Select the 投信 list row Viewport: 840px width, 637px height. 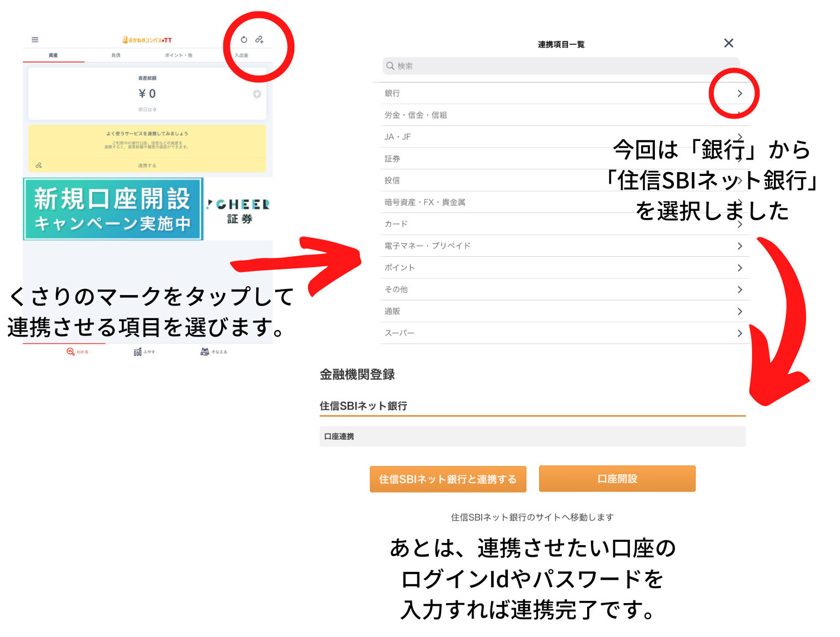click(565, 180)
